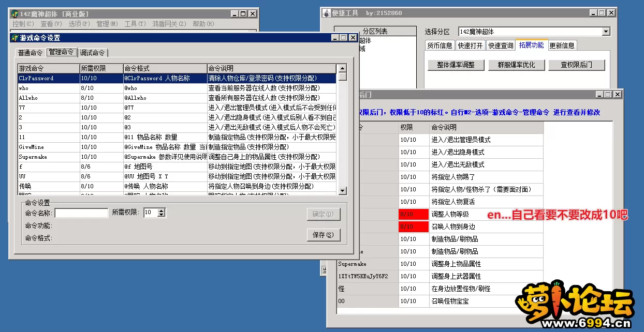Switch to the 快速打开 tab
The width and height of the screenshot is (644, 332).
(x=470, y=46)
